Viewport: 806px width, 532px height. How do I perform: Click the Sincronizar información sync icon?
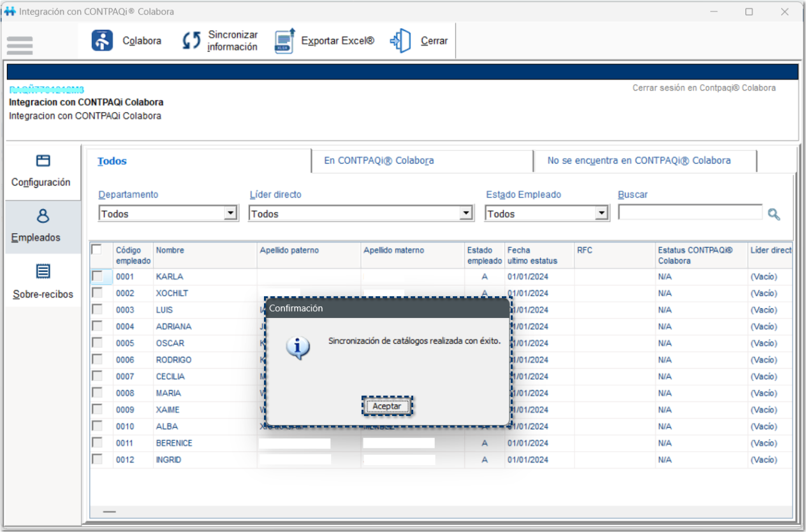coord(191,41)
